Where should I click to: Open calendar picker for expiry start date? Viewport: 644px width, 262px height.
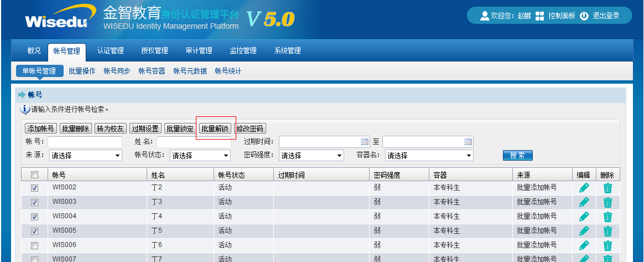(x=364, y=142)
